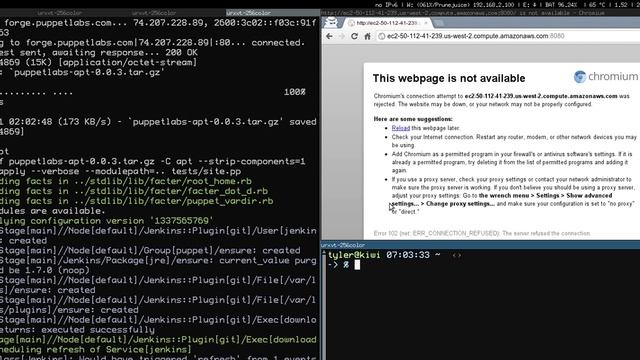640x360 pixels.
Task: Click the 'facter/puppet_vardir.rb' facts line
Action: point(137,201)
